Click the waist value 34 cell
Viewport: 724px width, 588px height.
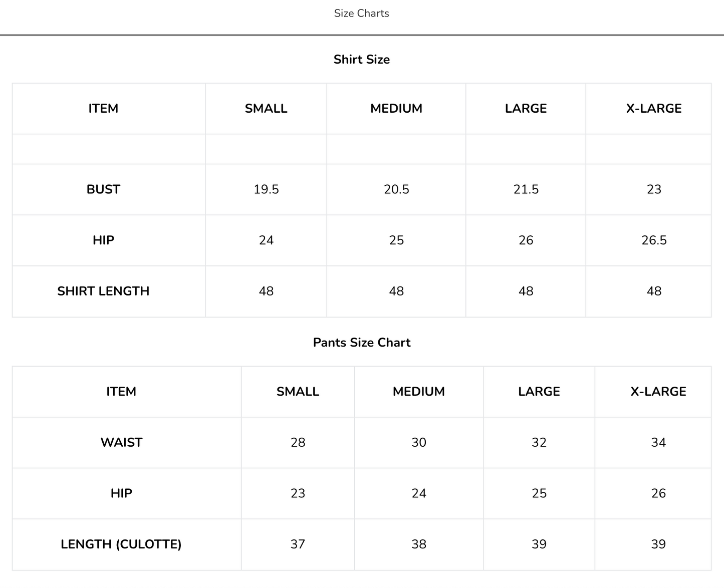point(658,442)
